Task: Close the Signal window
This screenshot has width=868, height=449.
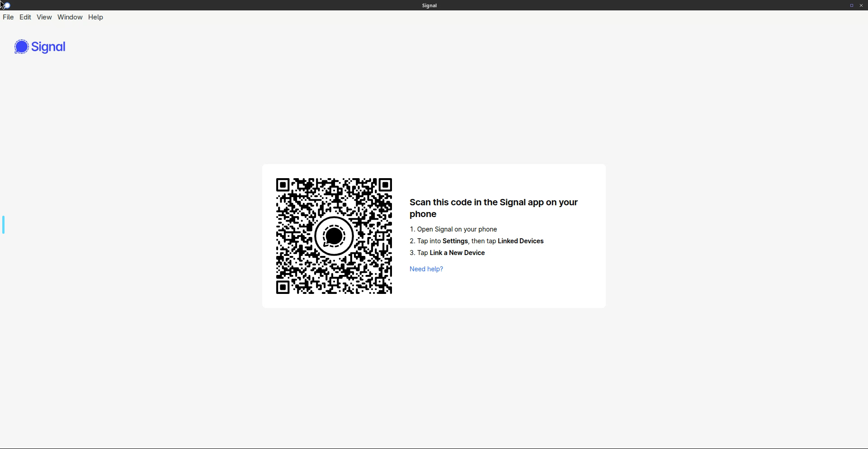Action: 861,5
